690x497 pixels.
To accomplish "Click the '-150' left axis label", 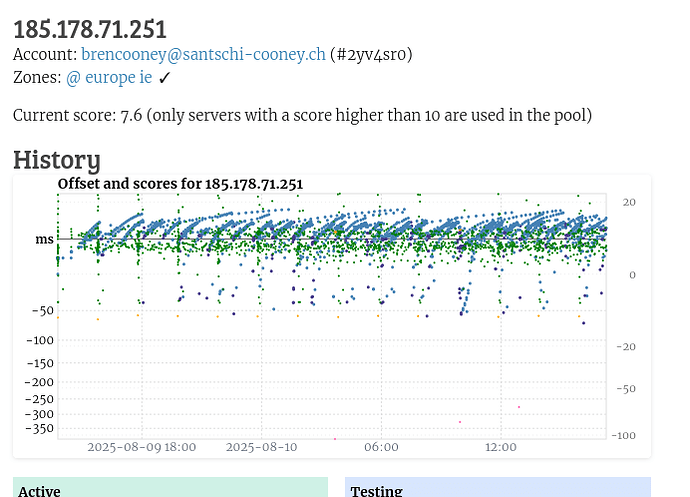I will coord(40,364).
